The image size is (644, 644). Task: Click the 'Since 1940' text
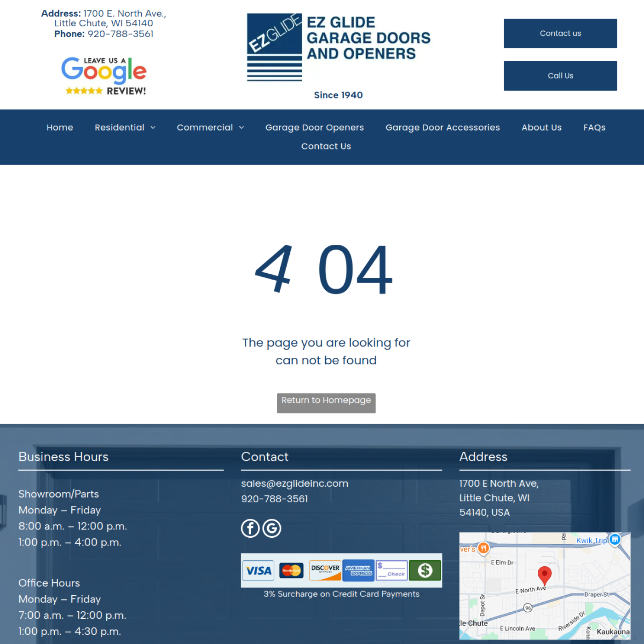coord(339,95)
